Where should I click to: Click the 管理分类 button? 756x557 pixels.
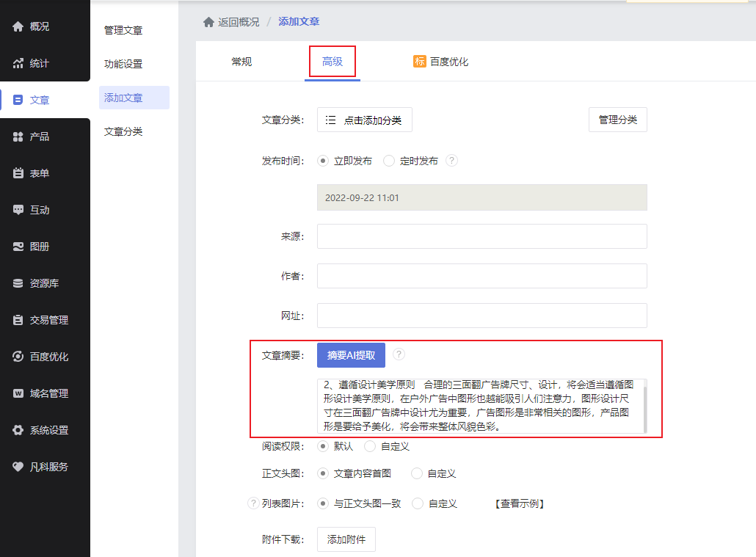coord(617,120)
